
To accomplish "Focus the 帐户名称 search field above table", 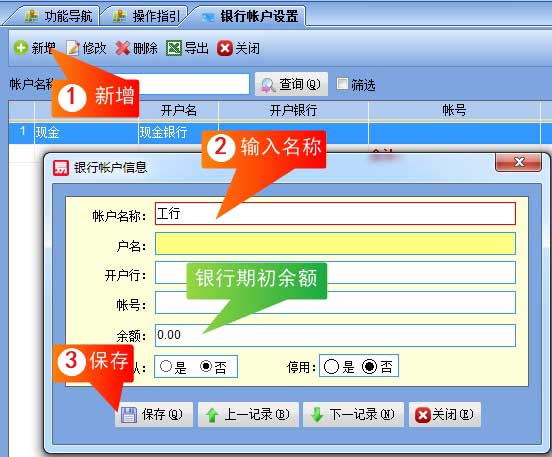I will click(194, 84).
